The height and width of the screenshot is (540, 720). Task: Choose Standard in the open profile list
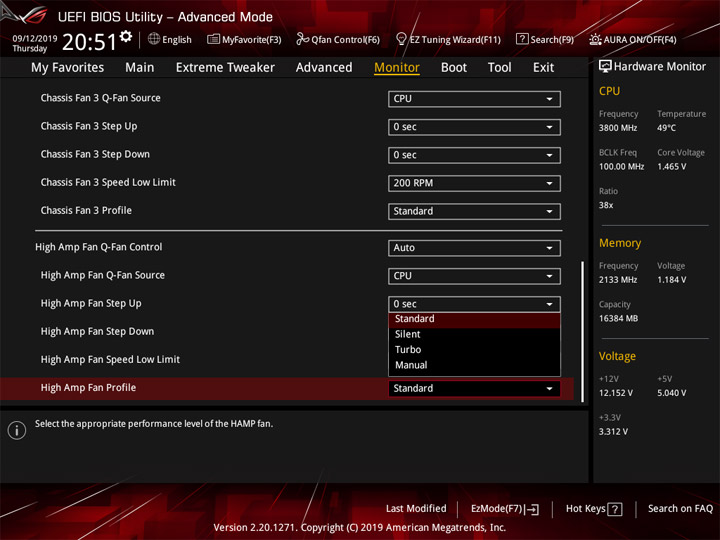point(474,319)
